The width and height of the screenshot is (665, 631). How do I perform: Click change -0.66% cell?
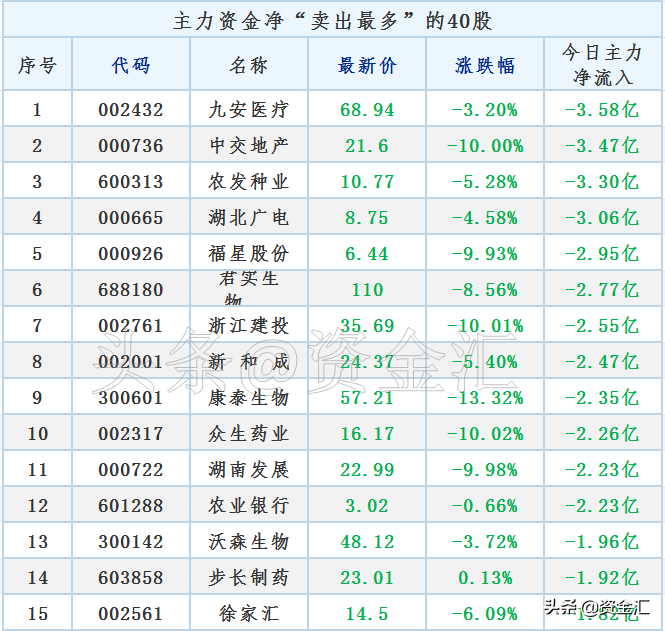pyautogui.click(x=485, y=506)
